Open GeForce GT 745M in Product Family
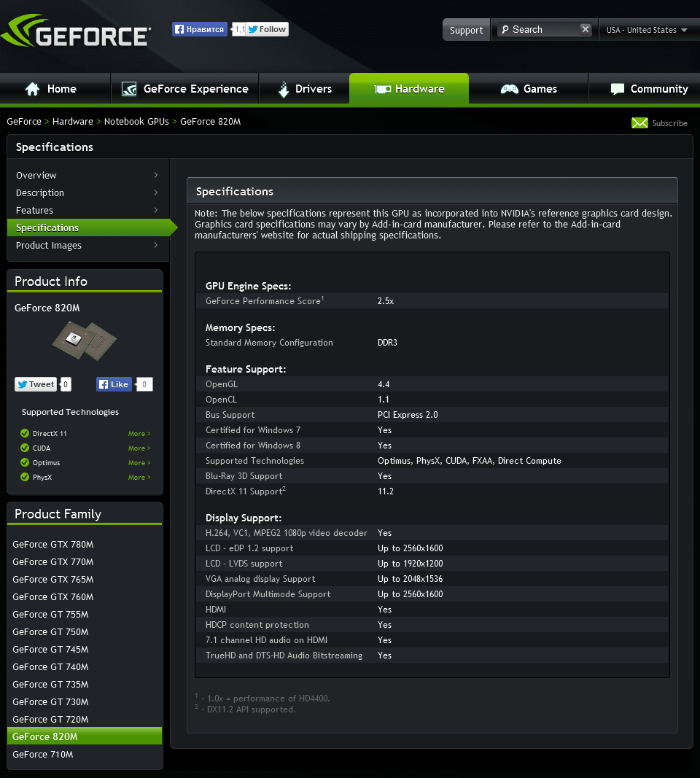Image resolution: width=700 pixels, height=778 pixels. point(50,649)
